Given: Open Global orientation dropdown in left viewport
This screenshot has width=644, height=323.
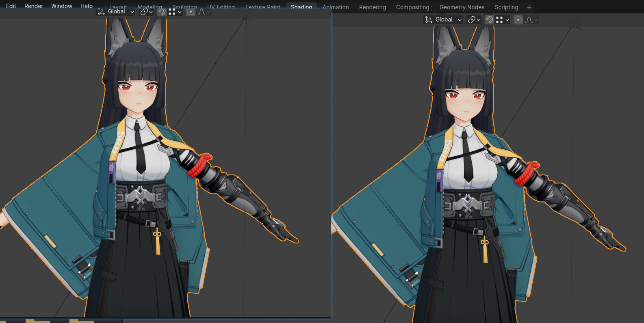Looking at the screenshot, I should click(x=116, y=12).
